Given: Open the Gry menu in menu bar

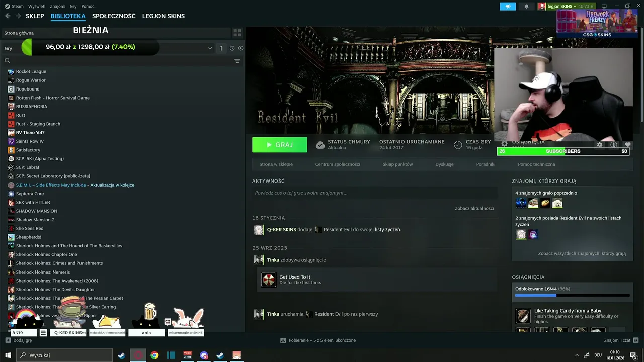Looking at the screenshot, I should pyautogui.click(x=73, y=6).
